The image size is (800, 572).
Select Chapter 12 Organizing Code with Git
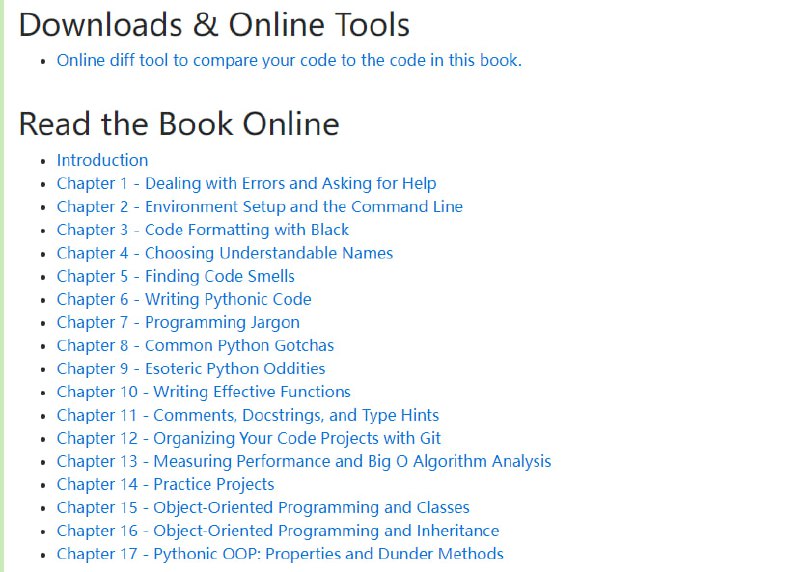[x=248, y=438]
